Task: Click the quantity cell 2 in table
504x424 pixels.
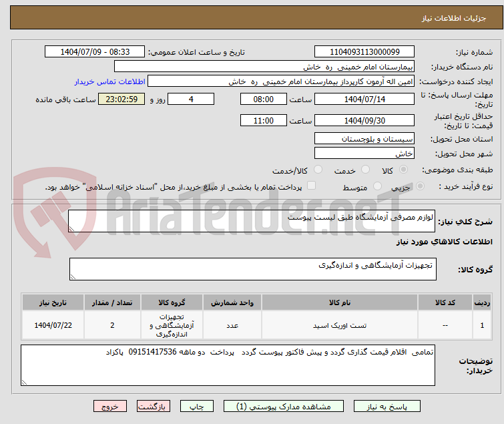Action: click(x=112, y=325)
